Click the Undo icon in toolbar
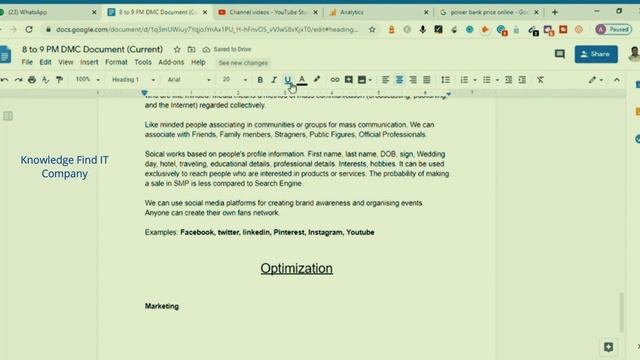Screen dimensions: 640x360 click(4, 80)
